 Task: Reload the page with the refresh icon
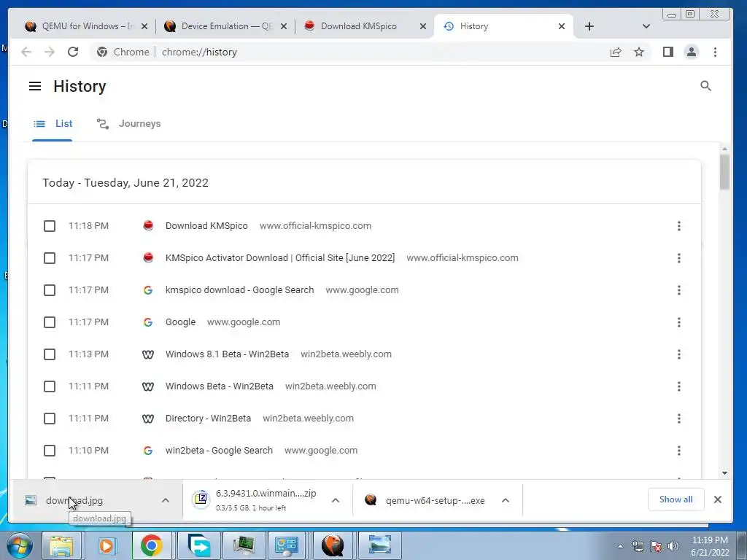click(x=73, y=52)
